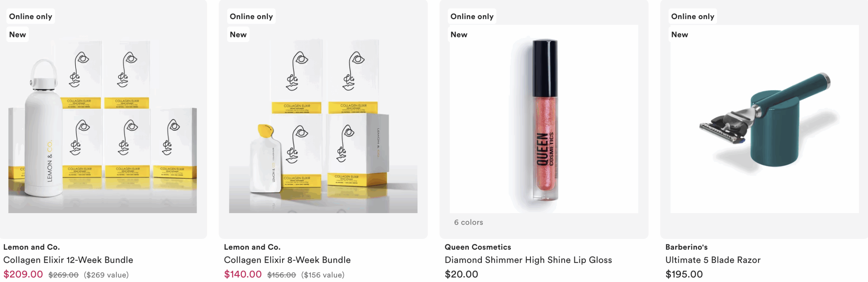Click the New badge on the razor card
Screen dimensions: 868x282
click(679, 35)
